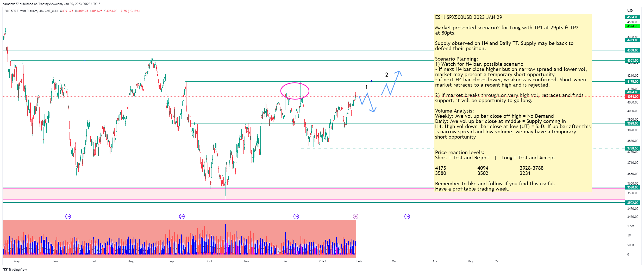Viewport: 644px width, 274px height.
Task: Click the 1.5M label on volume axis
Action: pyautogui.click(x=631, y=226)
